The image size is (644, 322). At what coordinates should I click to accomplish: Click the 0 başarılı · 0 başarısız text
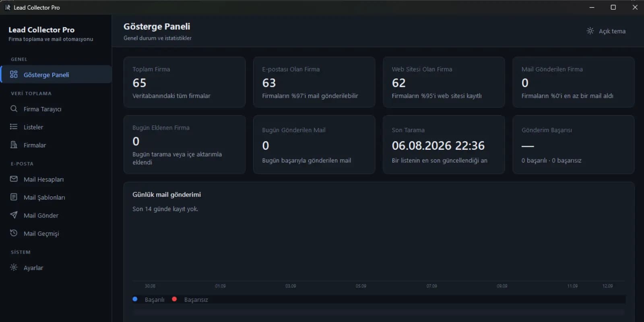(x=551, y=160)
